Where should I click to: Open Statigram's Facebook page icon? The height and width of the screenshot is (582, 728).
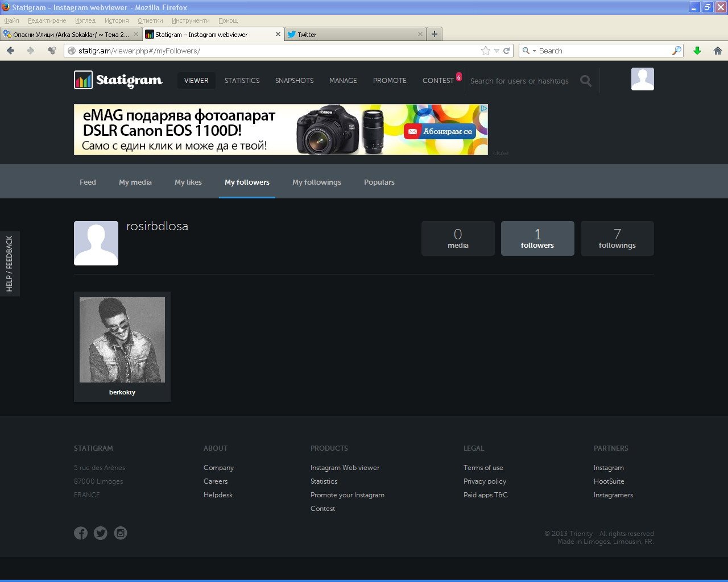tap(81, 533)
